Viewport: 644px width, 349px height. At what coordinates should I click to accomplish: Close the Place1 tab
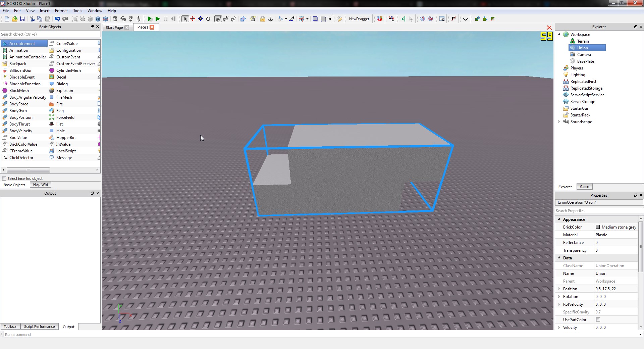152,27
